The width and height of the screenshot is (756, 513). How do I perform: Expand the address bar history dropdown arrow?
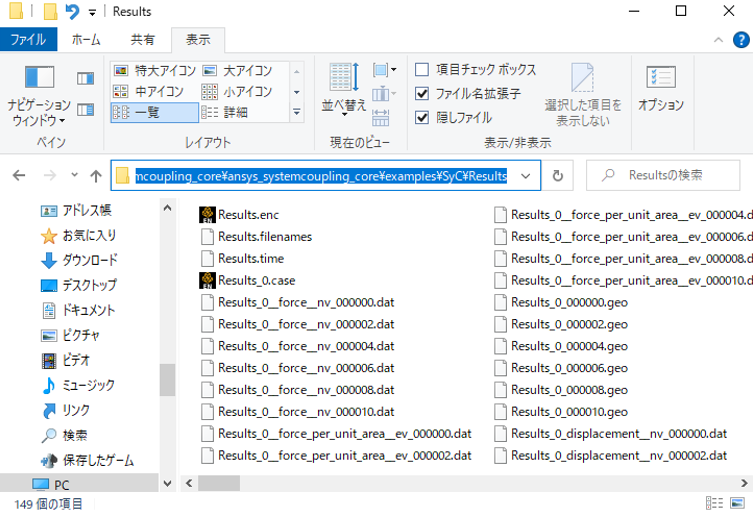[526, 176]
